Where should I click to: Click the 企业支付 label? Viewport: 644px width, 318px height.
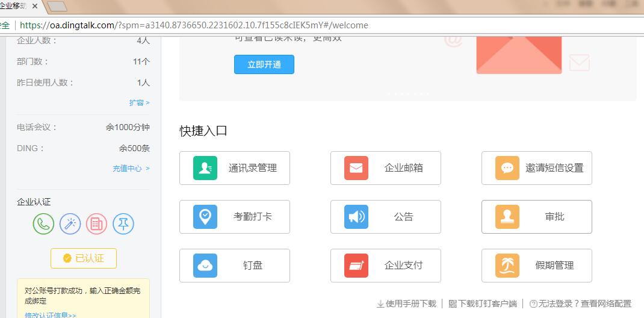404,266
